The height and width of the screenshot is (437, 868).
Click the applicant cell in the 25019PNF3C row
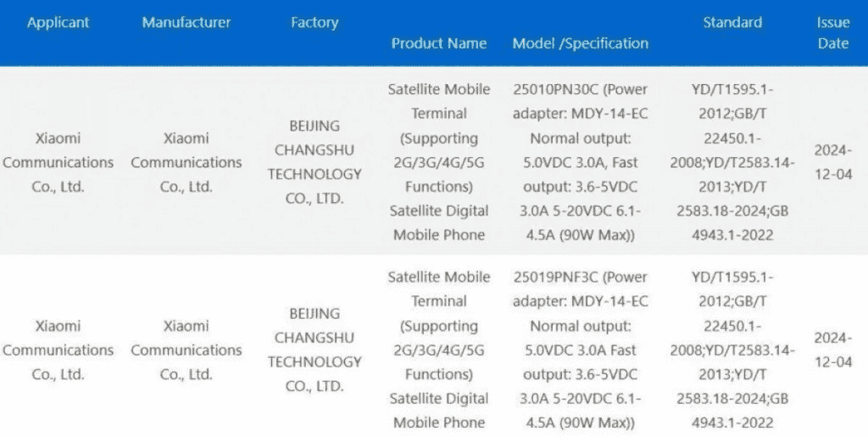click(58, 350)
